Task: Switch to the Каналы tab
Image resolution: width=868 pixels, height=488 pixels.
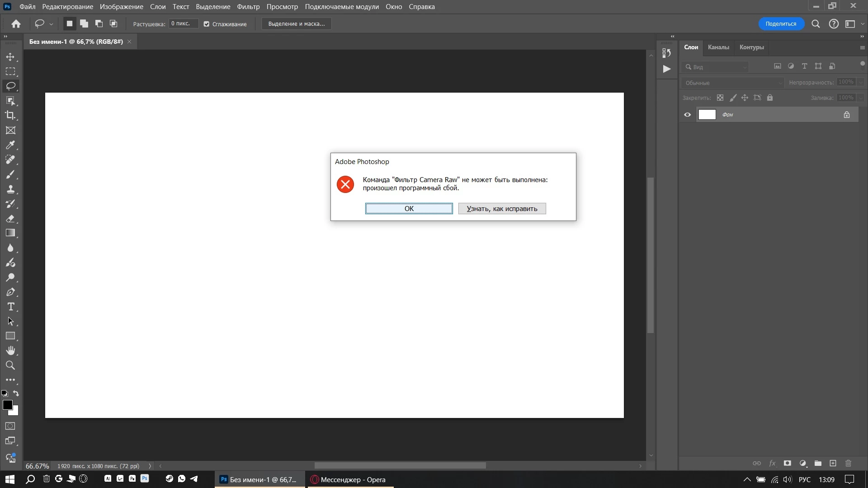Action: pyautogui.click(x=718, y=47)
